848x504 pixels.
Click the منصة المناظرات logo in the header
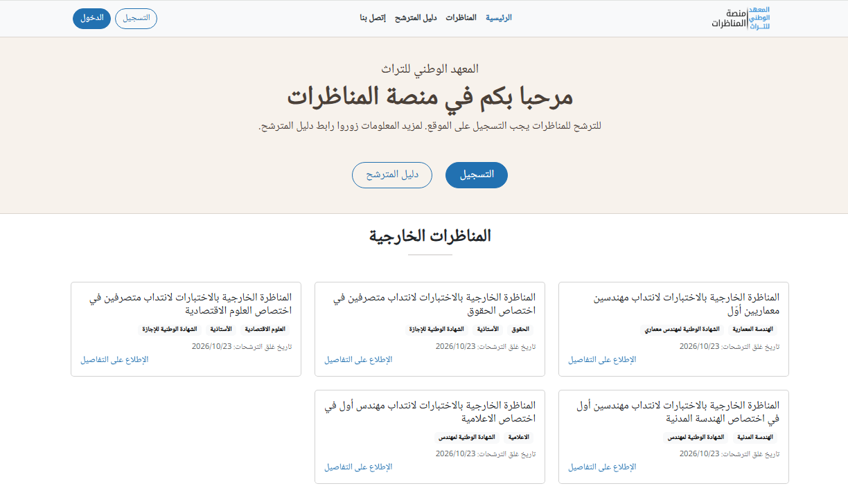pos(741,19)
